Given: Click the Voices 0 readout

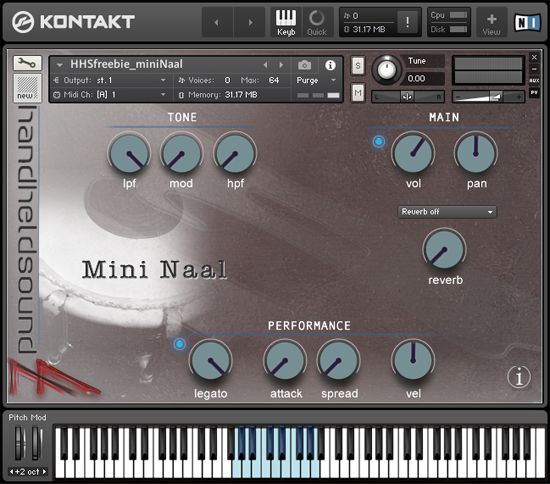Looking at the screenshot, I should coord(204,80).
